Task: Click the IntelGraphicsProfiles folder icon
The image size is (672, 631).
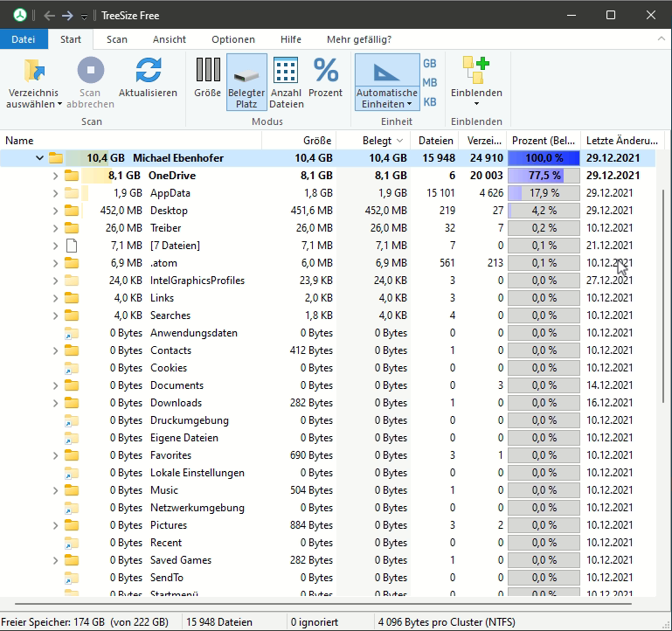Action: point(72,281)
